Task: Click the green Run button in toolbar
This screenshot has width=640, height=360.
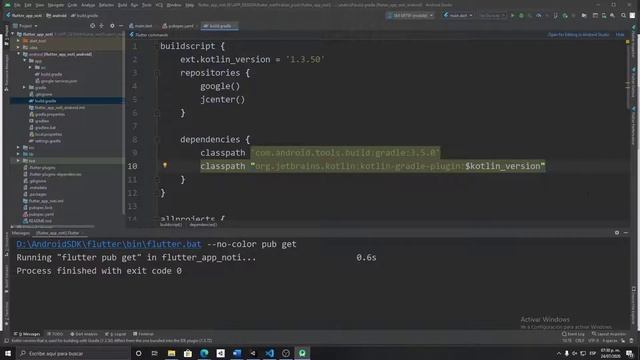Action: (x=513, y=16)
